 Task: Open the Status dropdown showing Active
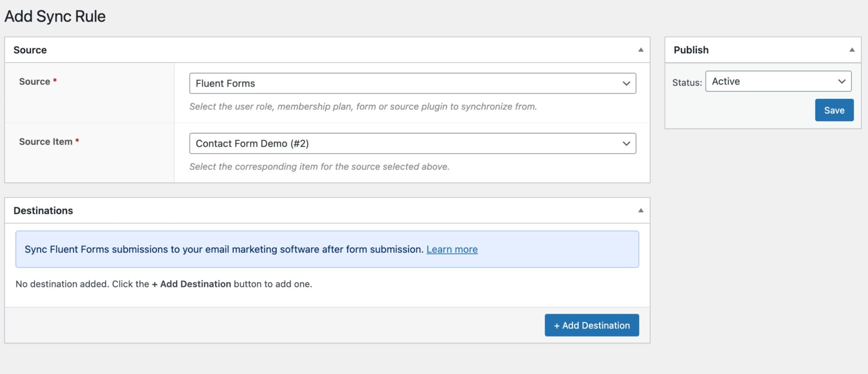point(778,81)
